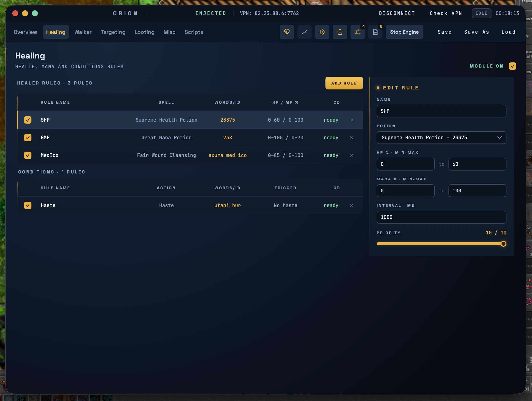Remove the MedIco rule with its X icon

pos(352,155)
